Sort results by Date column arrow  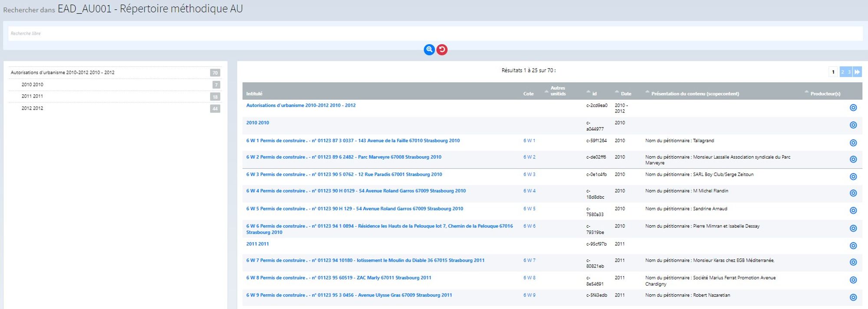[x=617, y=91]
